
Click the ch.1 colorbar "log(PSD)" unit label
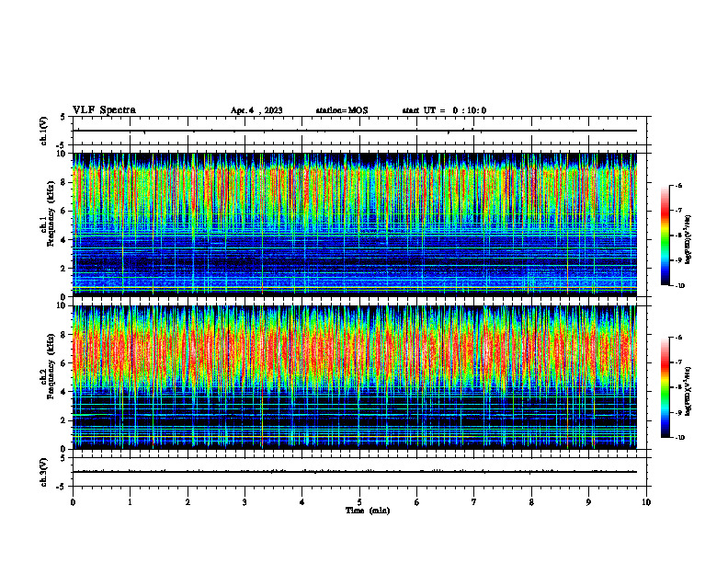[688, 239]
